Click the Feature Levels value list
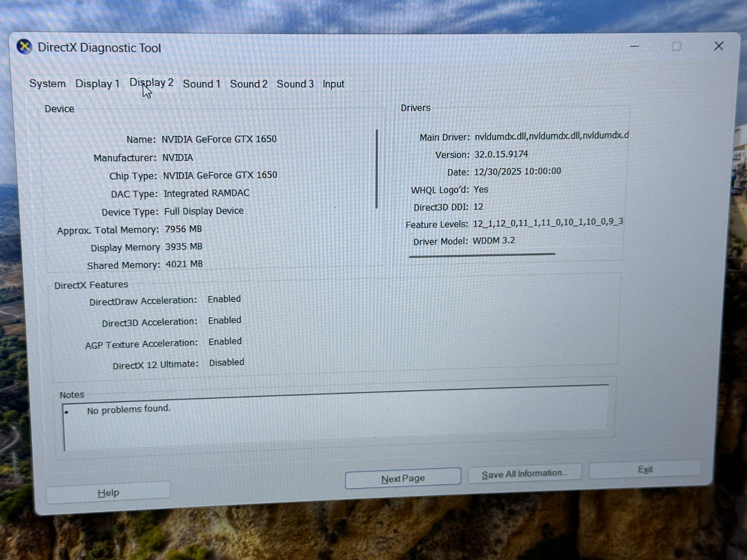Viewport: 747px width, 560px height. pos(548,223)
